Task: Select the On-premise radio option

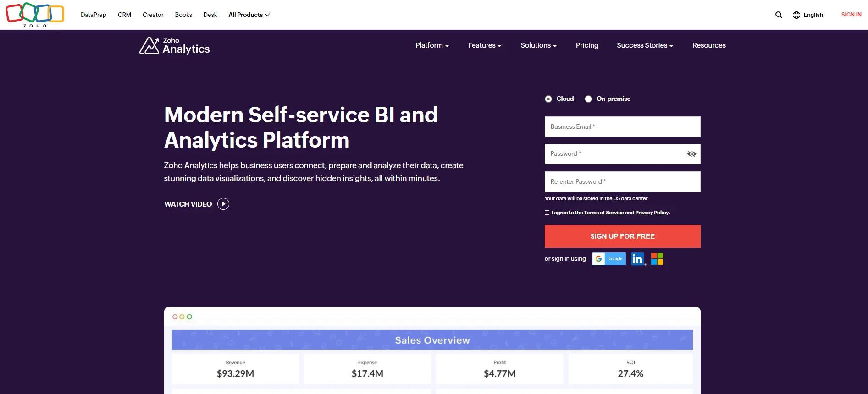Action: (x=588, y=99)
